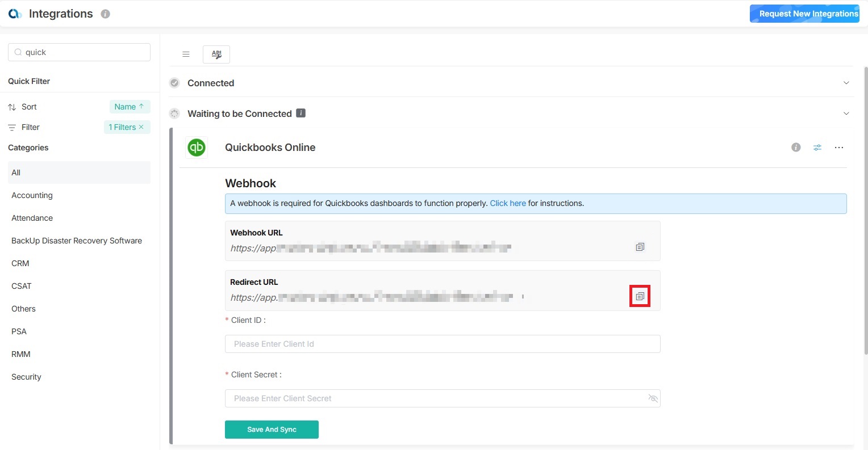This screenshot has height=450, width=868.
Task: Click the info badge next to Waiting to be Connected
Action: click(301, 113)
